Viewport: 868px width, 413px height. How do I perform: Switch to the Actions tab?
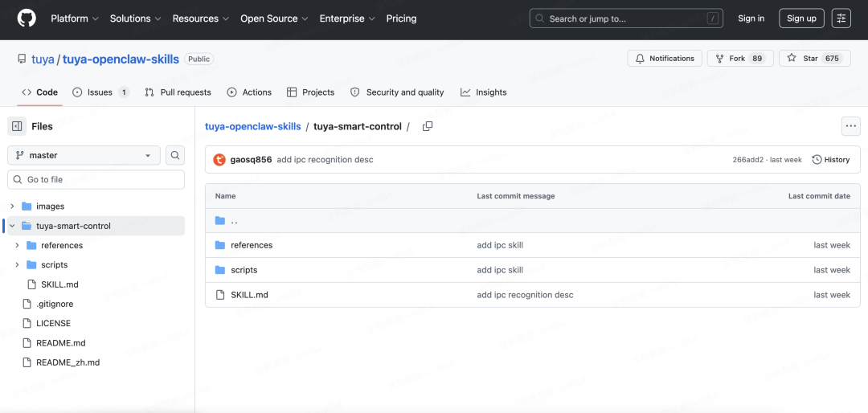(x=249, y=92)
